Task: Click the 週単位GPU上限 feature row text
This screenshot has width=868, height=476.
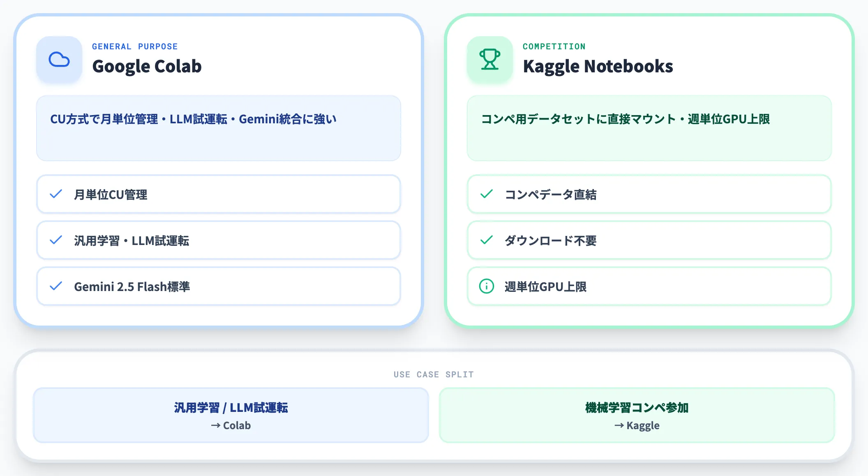Action: [545, 287]
